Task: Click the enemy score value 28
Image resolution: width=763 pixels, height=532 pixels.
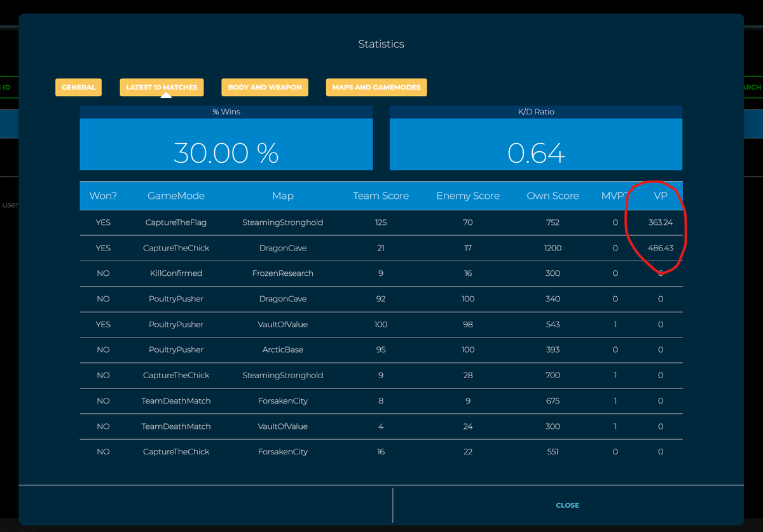Action: (x=468, y=375)
